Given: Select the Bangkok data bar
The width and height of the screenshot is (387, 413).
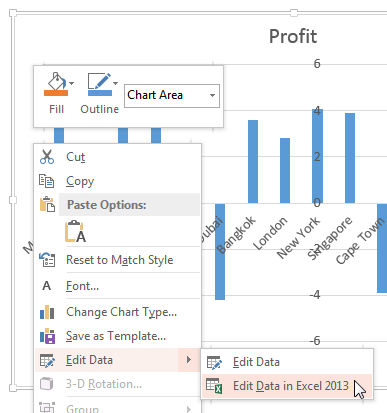Looking at the screenshot, I should [253, 162].
